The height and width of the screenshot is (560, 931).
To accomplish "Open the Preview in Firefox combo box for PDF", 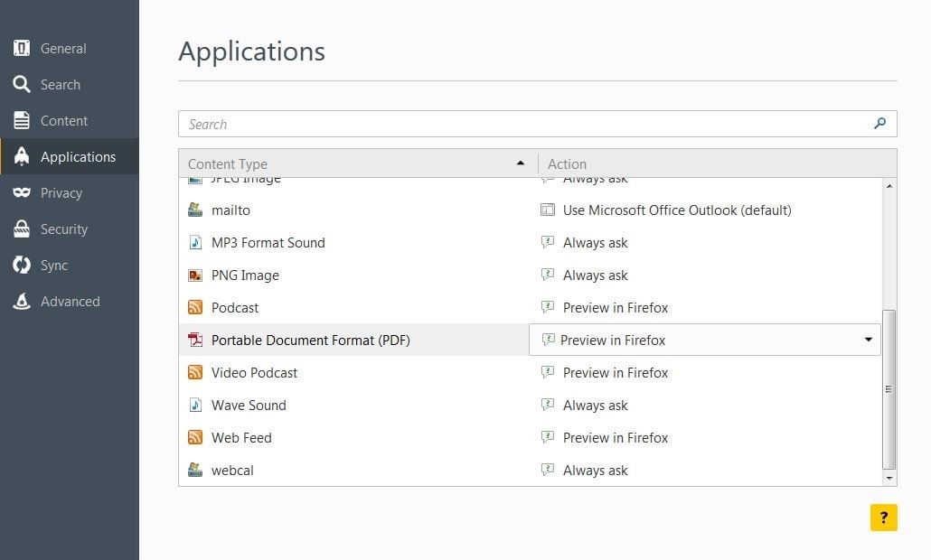I will point(705,340).
